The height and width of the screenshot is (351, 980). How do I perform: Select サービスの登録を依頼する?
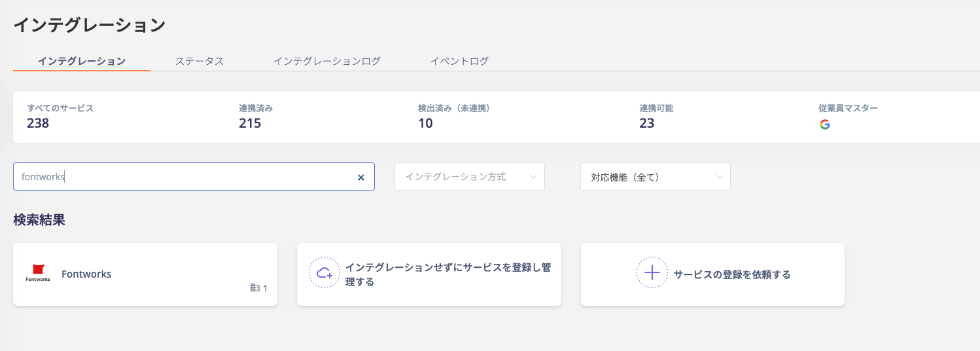tap(712, 274)
